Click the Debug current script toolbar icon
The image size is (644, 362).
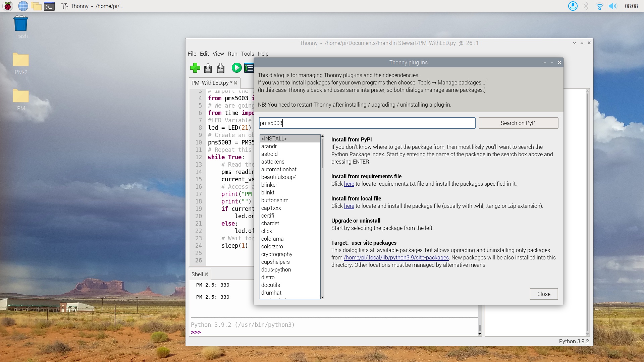click(x=249, y=68)
